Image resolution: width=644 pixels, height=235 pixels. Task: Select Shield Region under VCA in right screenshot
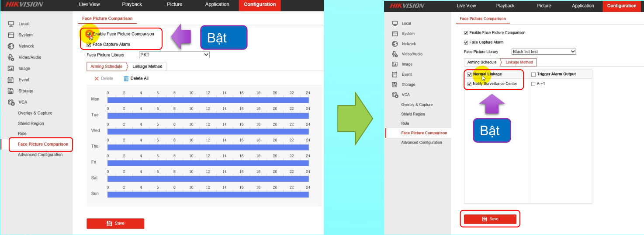click(413, 114)
